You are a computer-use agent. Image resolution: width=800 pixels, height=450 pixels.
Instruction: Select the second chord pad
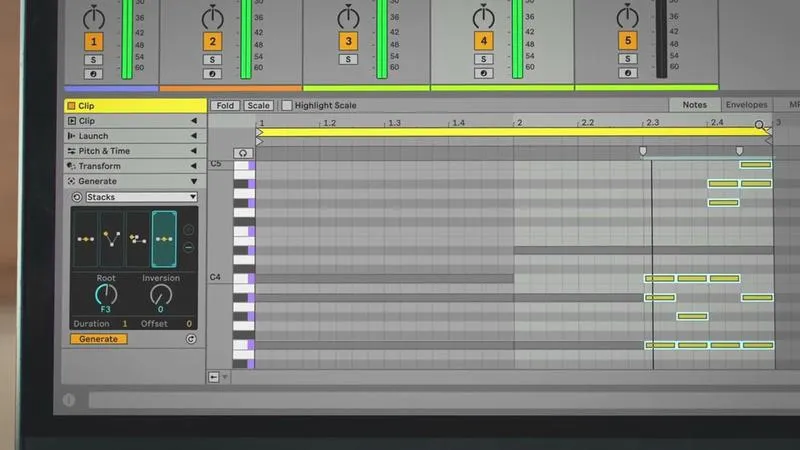point(112,239)
